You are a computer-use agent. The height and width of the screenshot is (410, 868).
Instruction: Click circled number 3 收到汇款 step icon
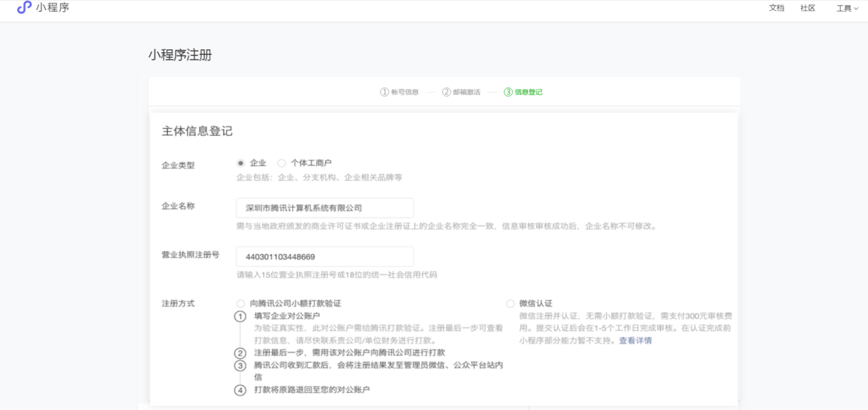tap(240, 366)
